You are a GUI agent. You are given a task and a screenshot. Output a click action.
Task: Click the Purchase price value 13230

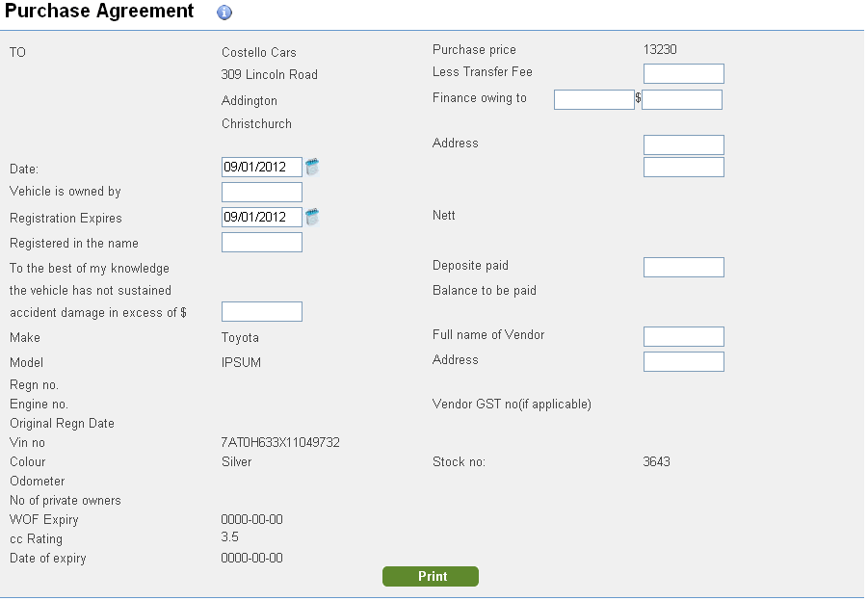pos(660,49)
